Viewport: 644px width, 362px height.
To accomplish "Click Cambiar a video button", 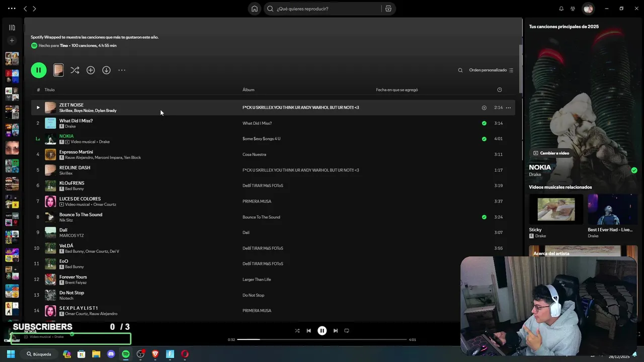I will coord(551,153).
